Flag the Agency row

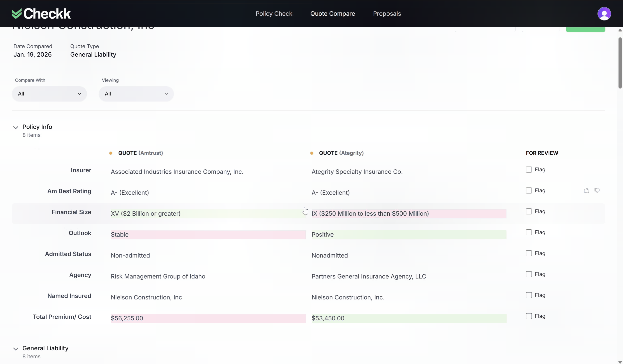[x=529, y=274]
